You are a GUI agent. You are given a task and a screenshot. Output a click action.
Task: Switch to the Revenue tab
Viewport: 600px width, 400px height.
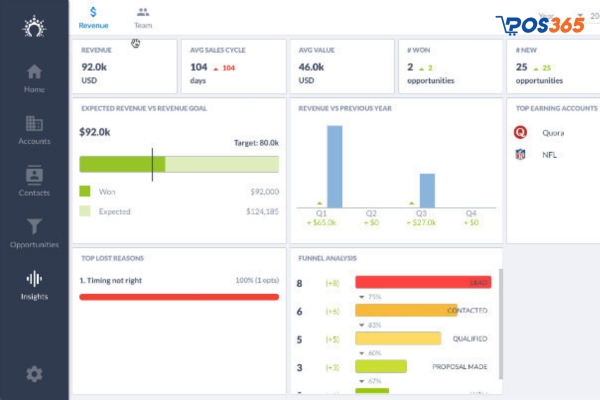pos(94,18)
